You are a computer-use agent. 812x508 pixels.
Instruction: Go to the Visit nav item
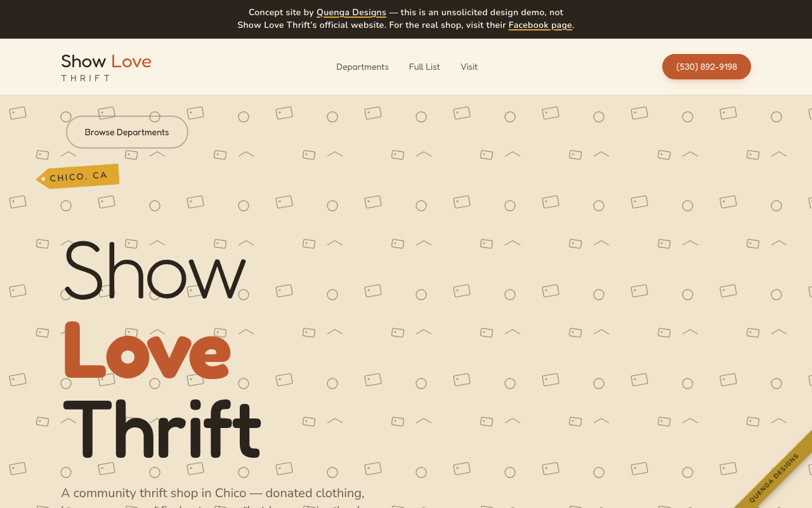click(469, 67)
